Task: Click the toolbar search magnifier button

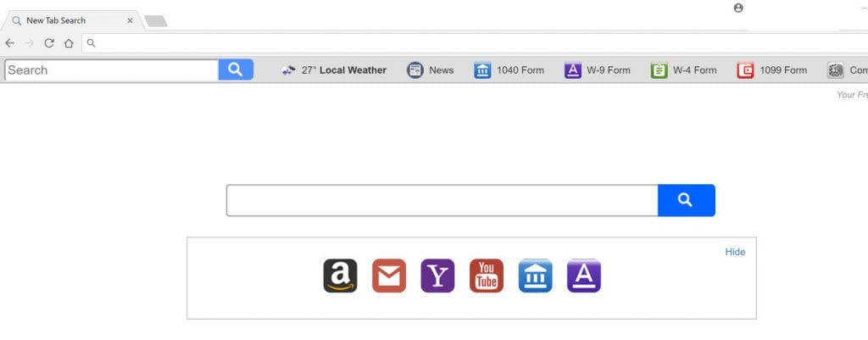Action: point(236,70)
